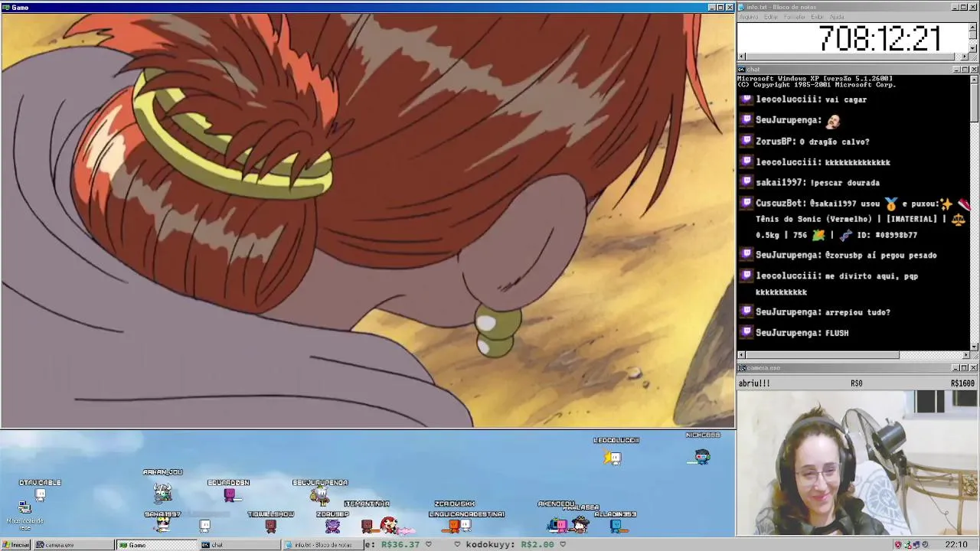
Task: Open the Editar menu in Bloco de notas
Action: click(x=770, y=17)
